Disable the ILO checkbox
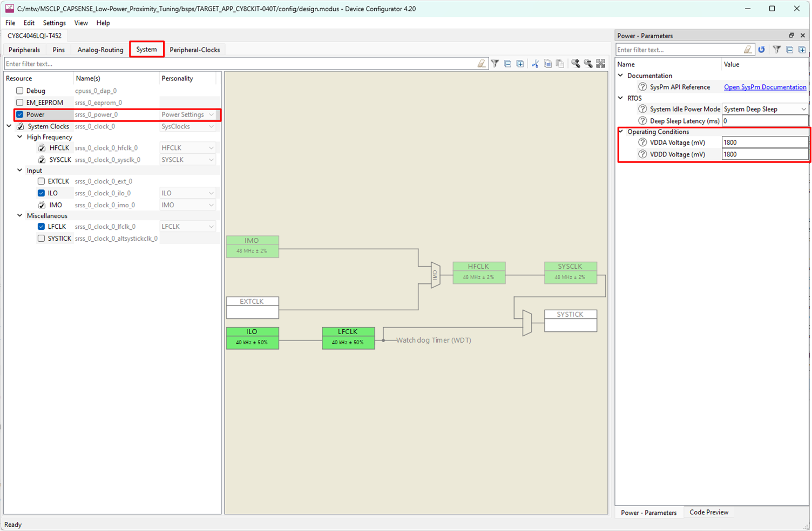This screenshot has height=531, width=812. (42, 193)
